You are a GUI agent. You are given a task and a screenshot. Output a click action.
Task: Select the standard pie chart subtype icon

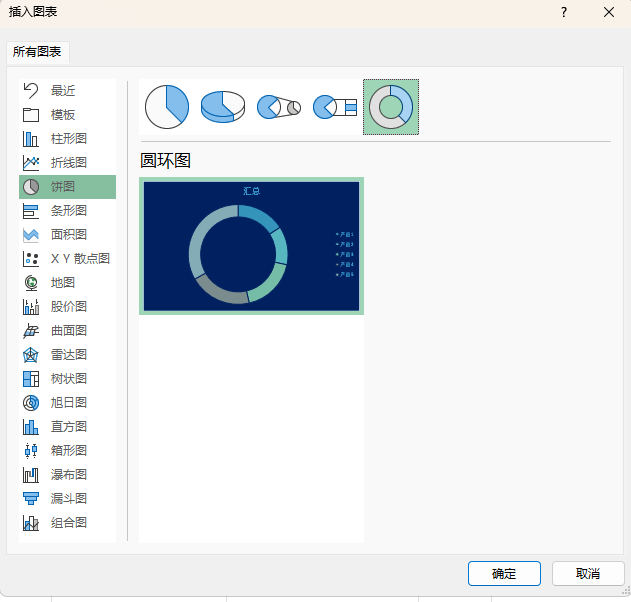[x=167, y=107]
